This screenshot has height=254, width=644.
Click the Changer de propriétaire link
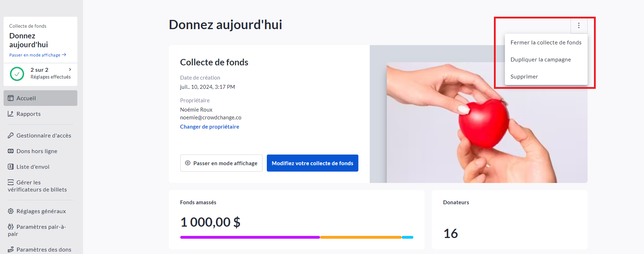(x=209, y=127)
